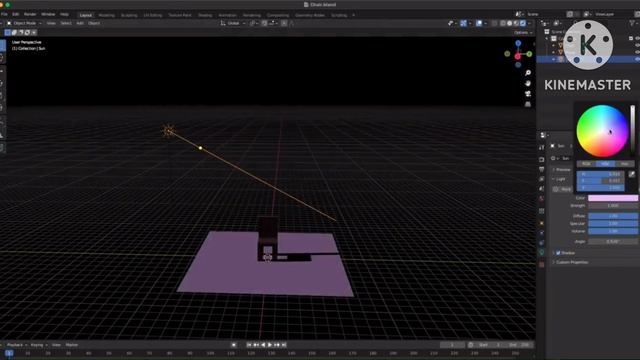This screenshot has width=640, height=360.
Task: Enable Rendered viewport shading
Action: [523, 23]
